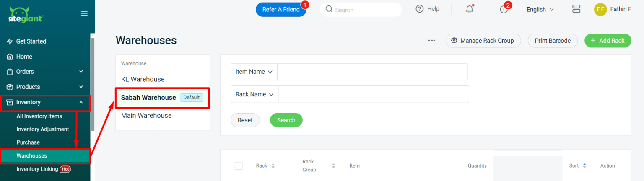The image size is (644, 181).
Task: Click the alert icon with badge 2
Action: pos(504,9)
